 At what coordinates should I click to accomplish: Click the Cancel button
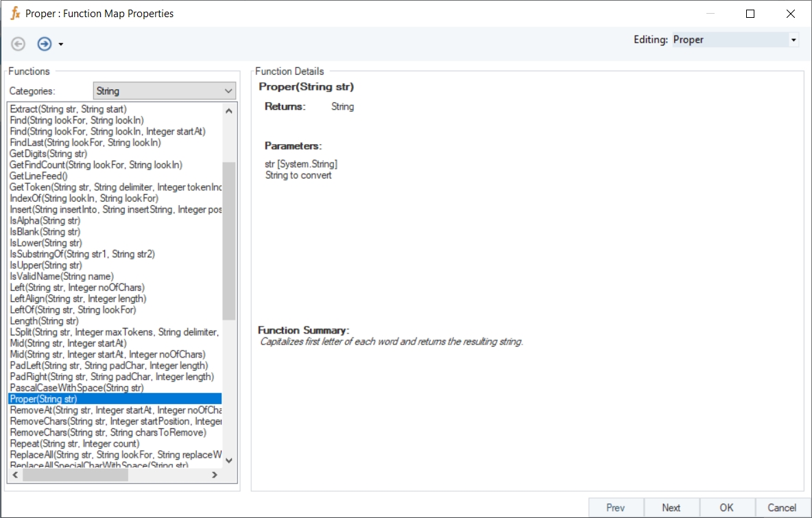pyautogui.click(x=782, y=508)
